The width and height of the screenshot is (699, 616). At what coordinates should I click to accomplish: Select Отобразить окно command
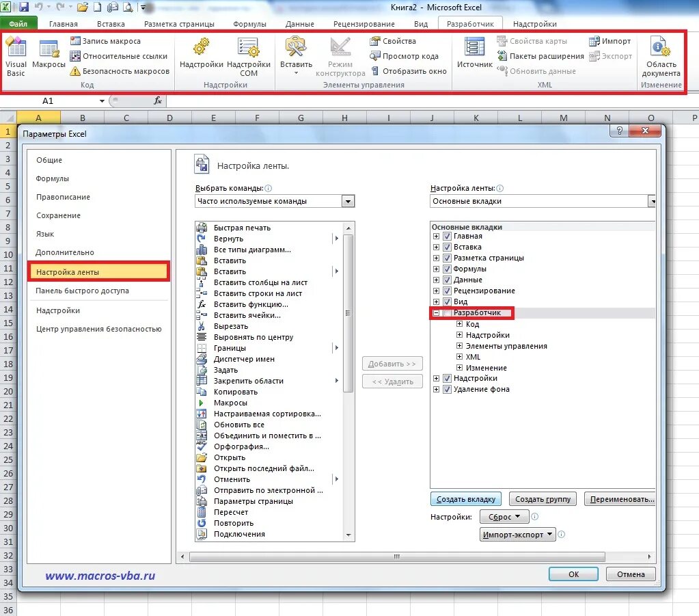tap(409, 71)
